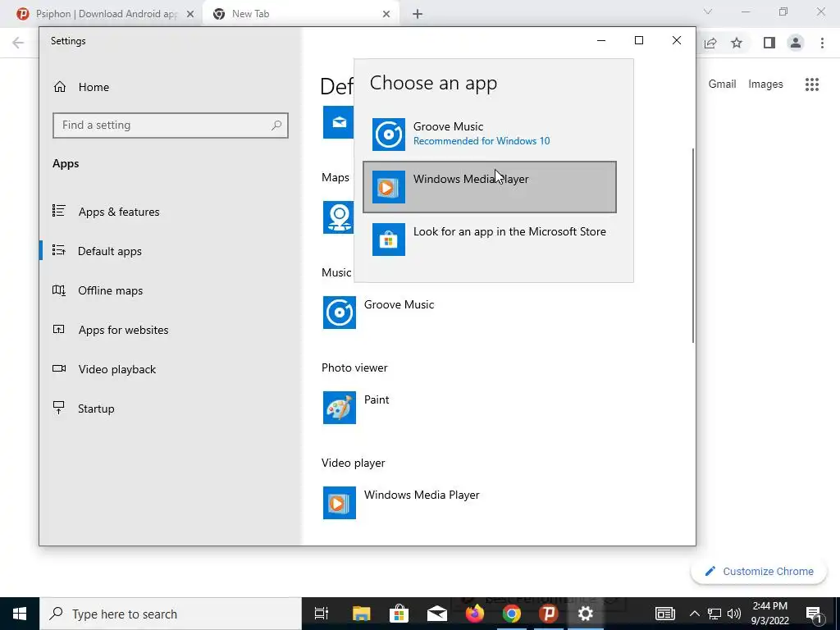Close the Settings window
This screenshot has width=840, height=630.
click(x=677, y=41)
